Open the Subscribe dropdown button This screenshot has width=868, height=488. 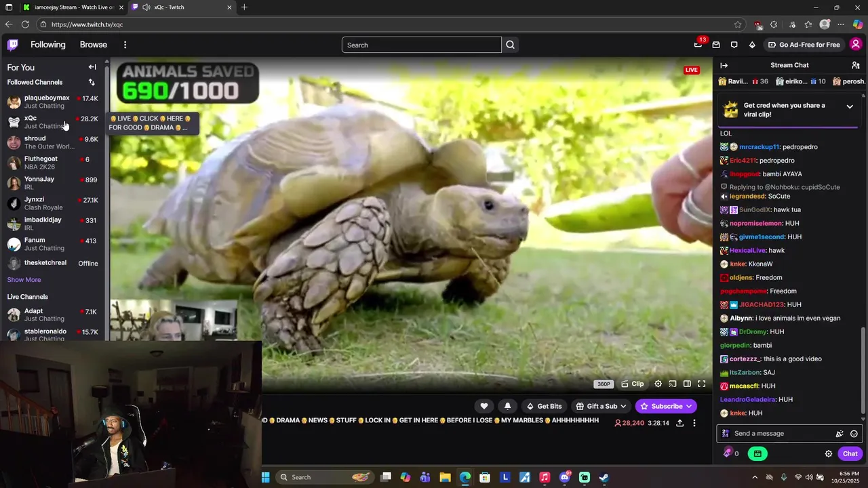coord(666,406)
